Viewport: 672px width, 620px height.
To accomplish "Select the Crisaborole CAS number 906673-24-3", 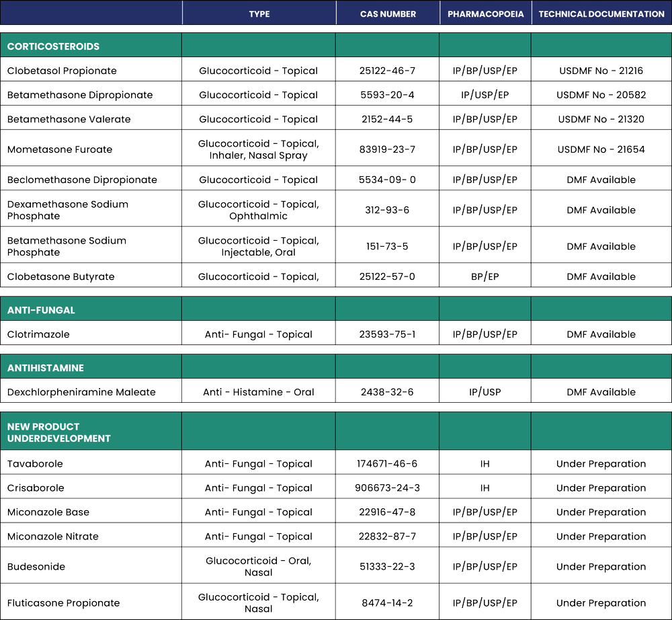I will pyautogui.click(x=388, y=486).
